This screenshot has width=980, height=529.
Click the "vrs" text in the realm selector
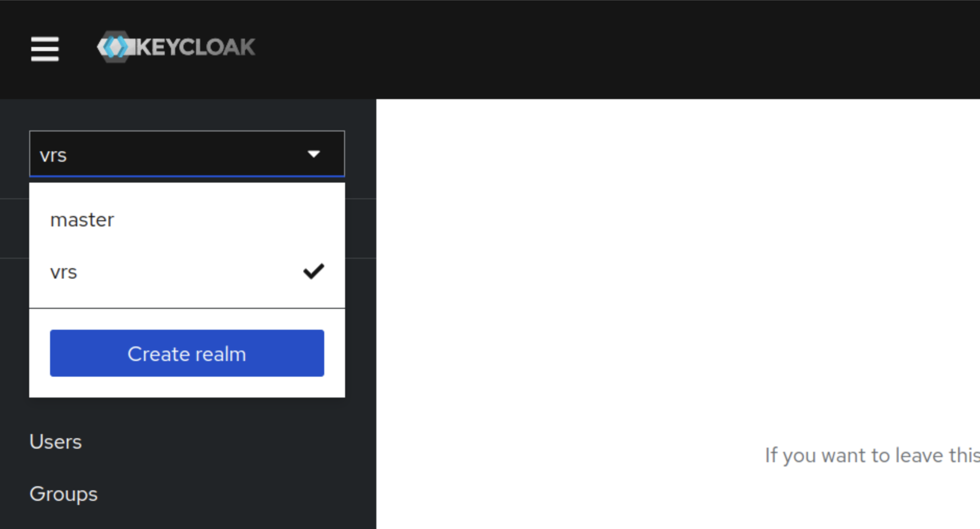(x=53, y=155)
